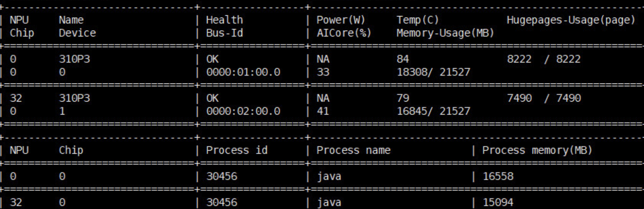Click the 'Name' header text
644x209 pixels.
(x=71, y=20)
